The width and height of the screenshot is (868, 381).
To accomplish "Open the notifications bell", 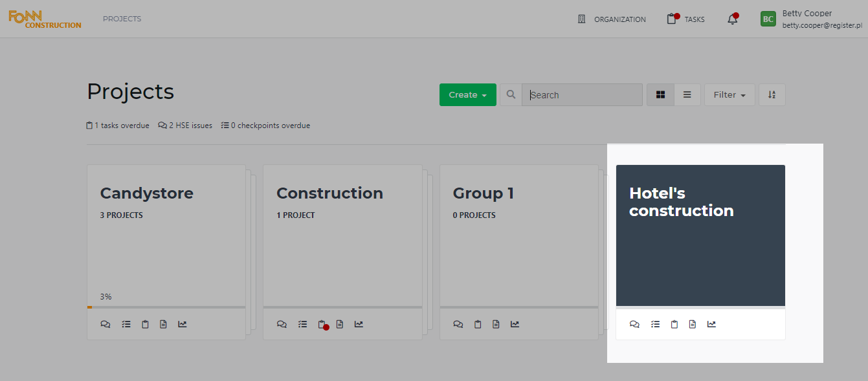I will pyautogui.click(x=733, y=19).
